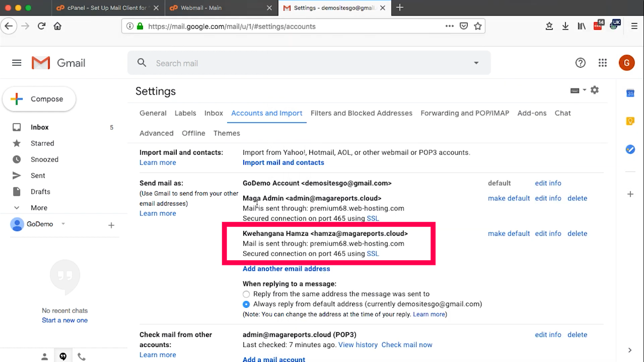Viewport: 644px width, 362px height.
Task: Open Google Tasks side panel icon
Action: (x=630, y=149)
